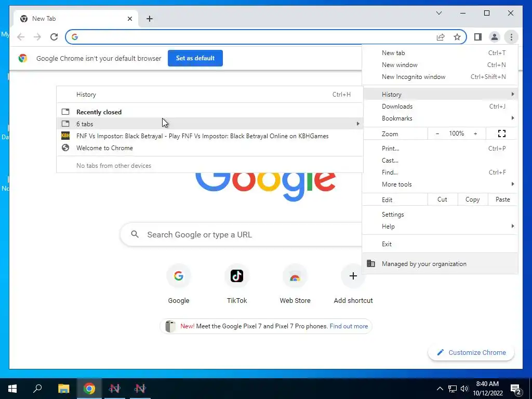This screenshot has width=532, height=399.
Task: Click the share this page icon
Action: tap(441, 37)
